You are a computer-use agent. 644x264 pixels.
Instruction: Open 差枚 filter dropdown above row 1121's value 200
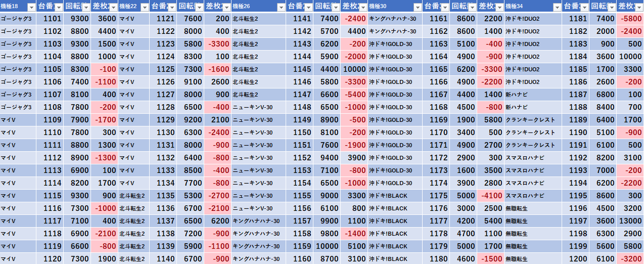(226, 7)
